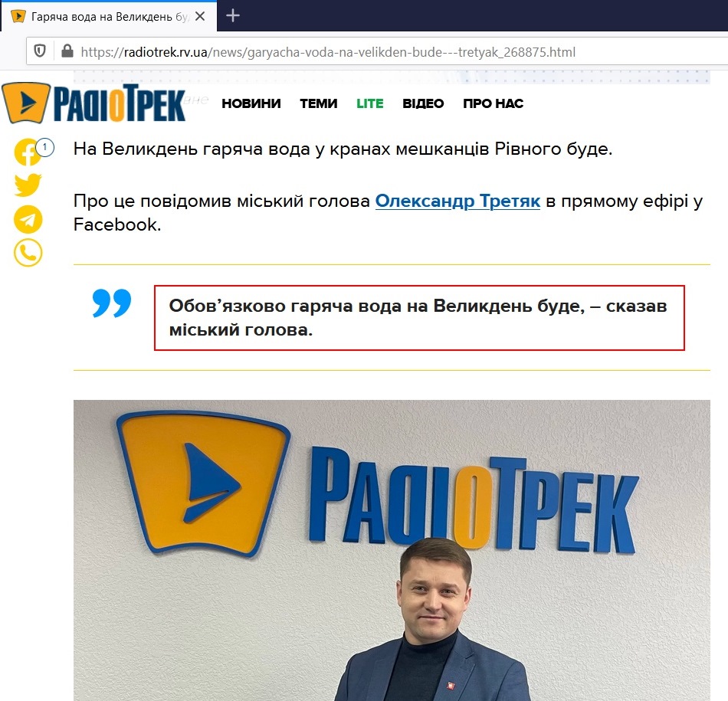The height and width of the screenshot is (701, 728).
Task: Open the ПРО НАС page
Action: [x=493, y=103]
